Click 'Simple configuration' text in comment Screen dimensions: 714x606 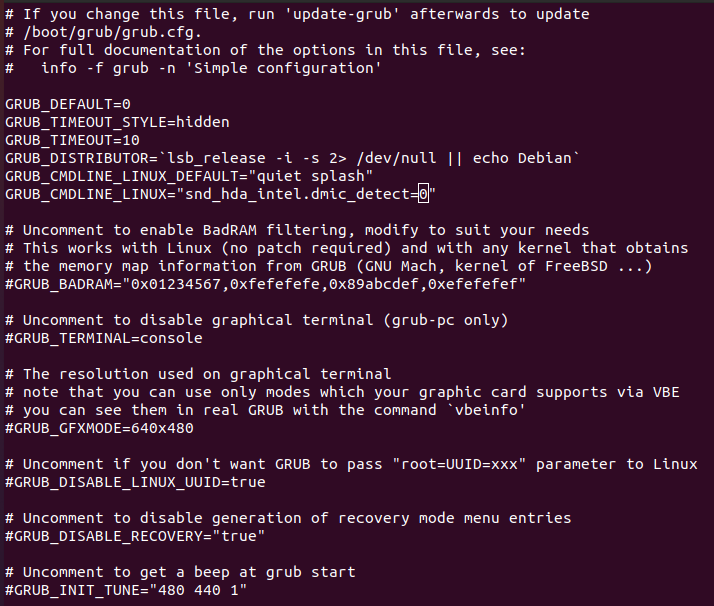point(288,68)
